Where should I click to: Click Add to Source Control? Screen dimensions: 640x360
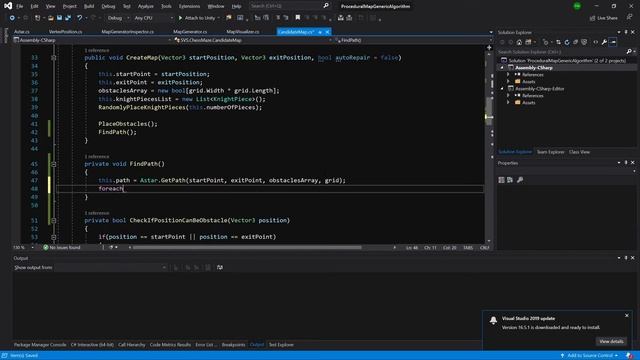pos(590,356)
